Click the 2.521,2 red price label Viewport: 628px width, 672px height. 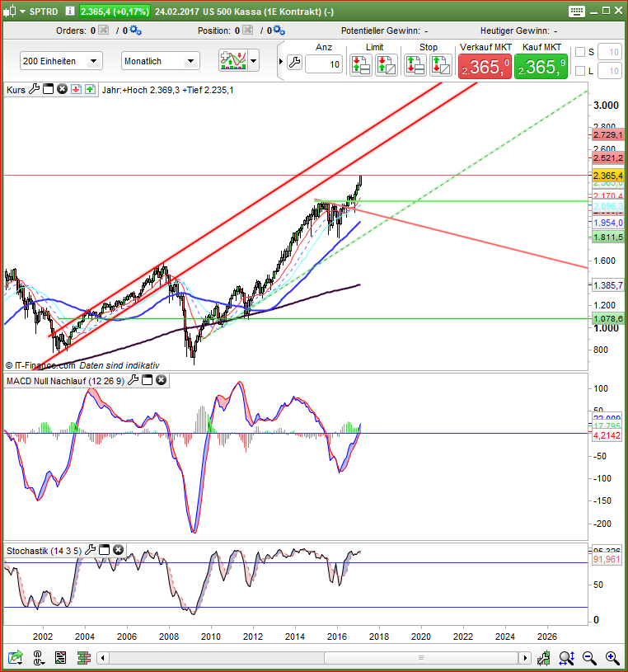(x=607, y=157)
